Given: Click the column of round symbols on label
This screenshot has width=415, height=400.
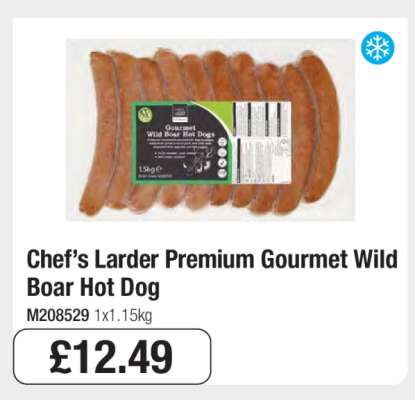Looking at the screenshot, I should [x=223, y=158].
